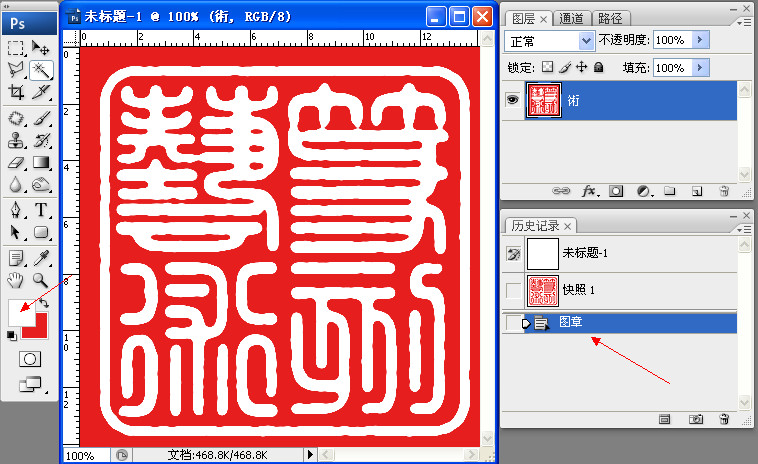Select the Dodge tool
The image size is (758, 464).
point(41,184)
